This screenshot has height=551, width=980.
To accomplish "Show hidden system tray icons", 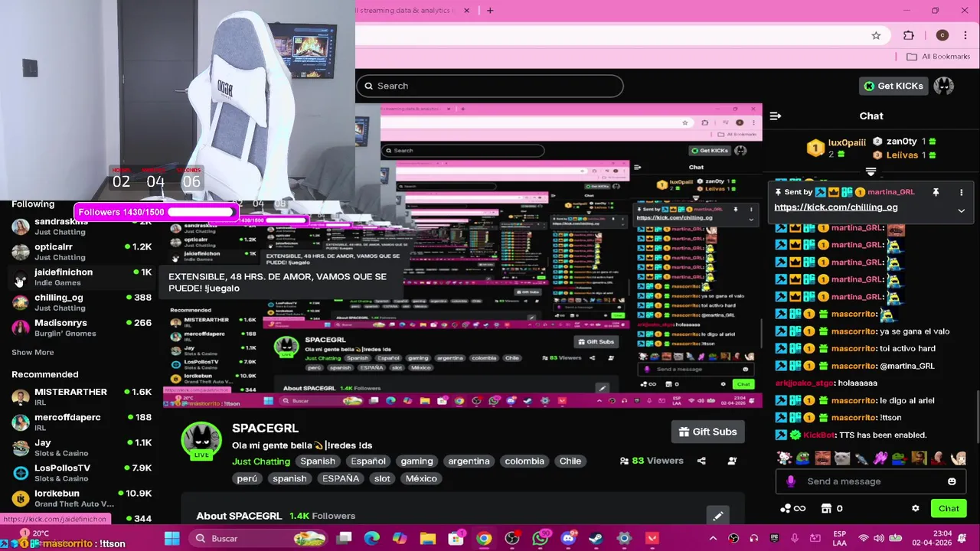I will coord(714,539).
